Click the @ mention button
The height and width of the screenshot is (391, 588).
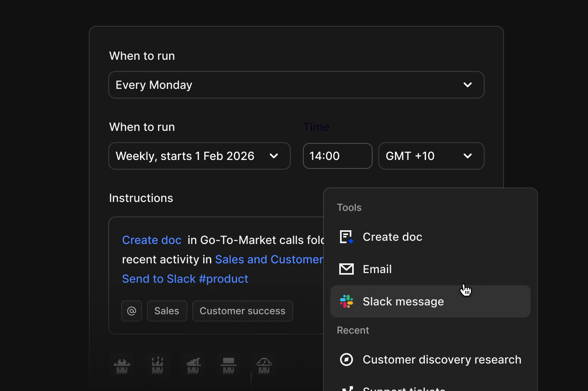tap(132, 311)
